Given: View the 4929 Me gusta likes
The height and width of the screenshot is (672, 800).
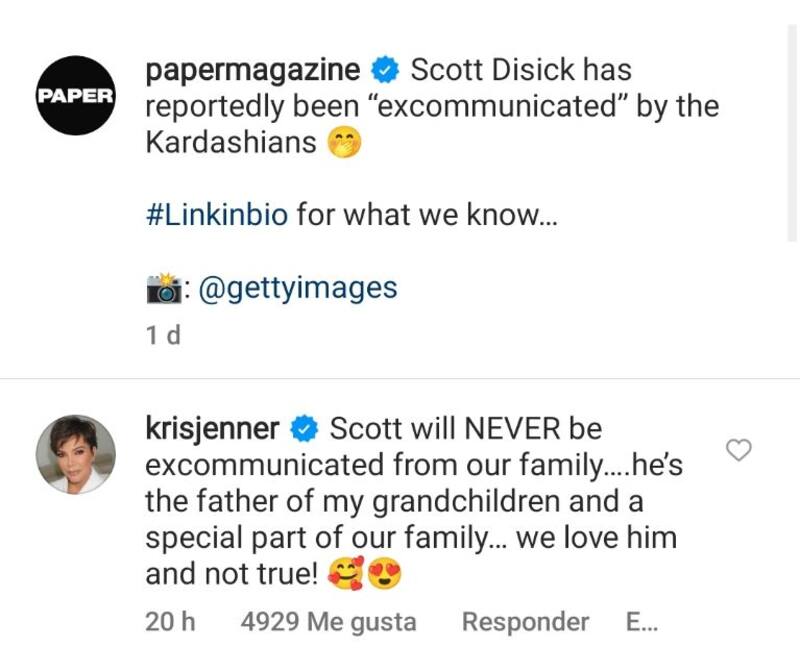Looking at the screenshot, I should tap(329, 621).
